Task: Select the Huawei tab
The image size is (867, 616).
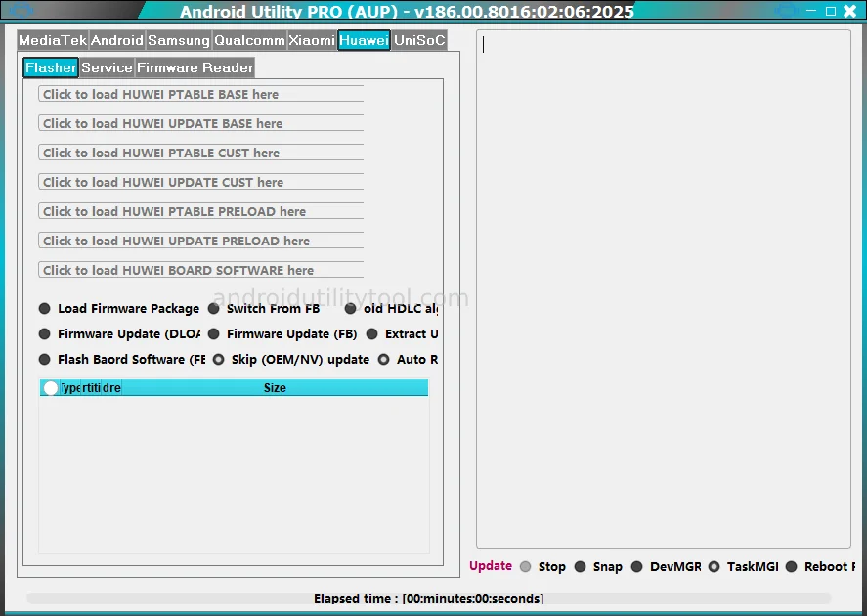Action: tap(364, 40)
